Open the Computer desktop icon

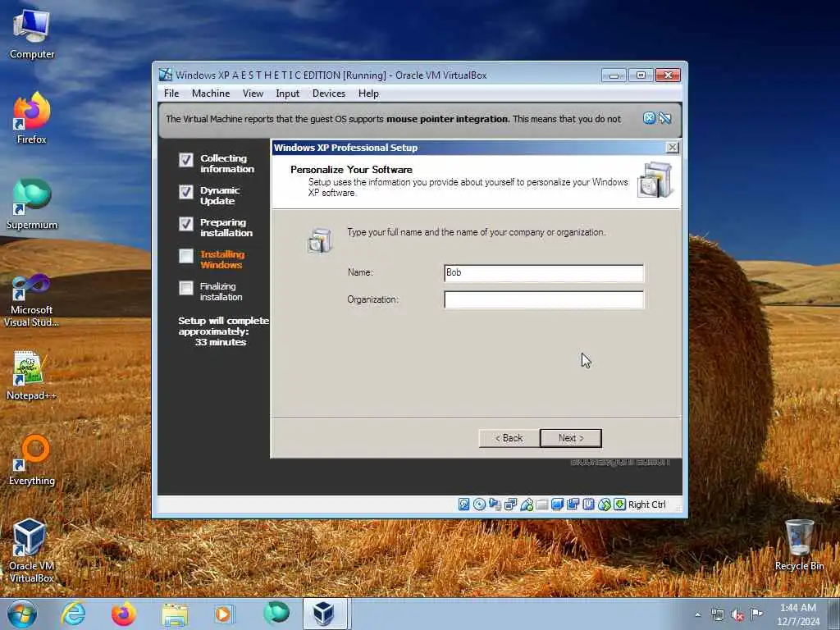point(32,34)
